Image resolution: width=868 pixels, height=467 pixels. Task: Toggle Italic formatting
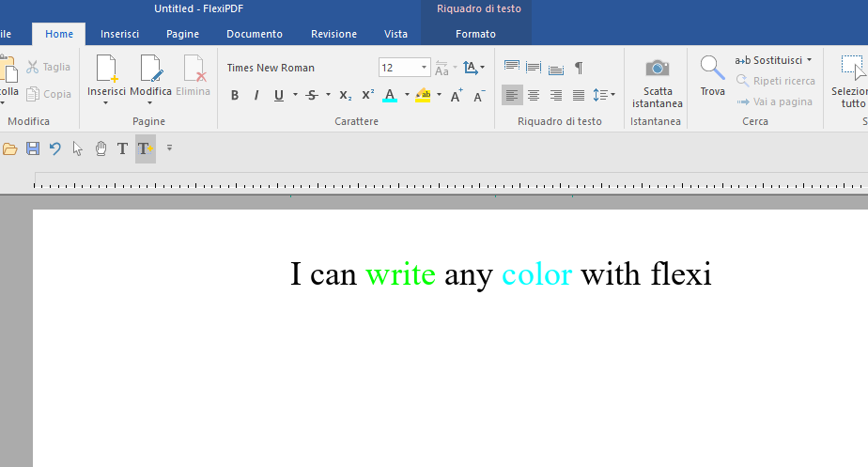pos(256,95)
